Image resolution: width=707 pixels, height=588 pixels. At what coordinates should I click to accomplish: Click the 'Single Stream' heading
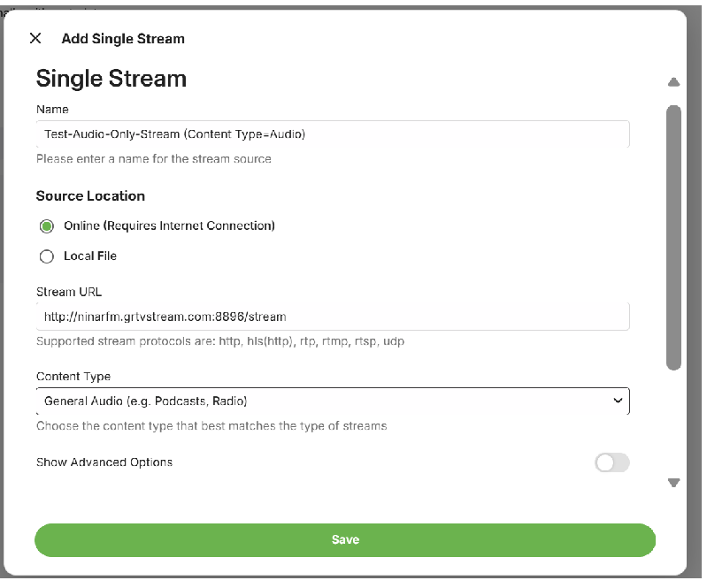(111, 79)
